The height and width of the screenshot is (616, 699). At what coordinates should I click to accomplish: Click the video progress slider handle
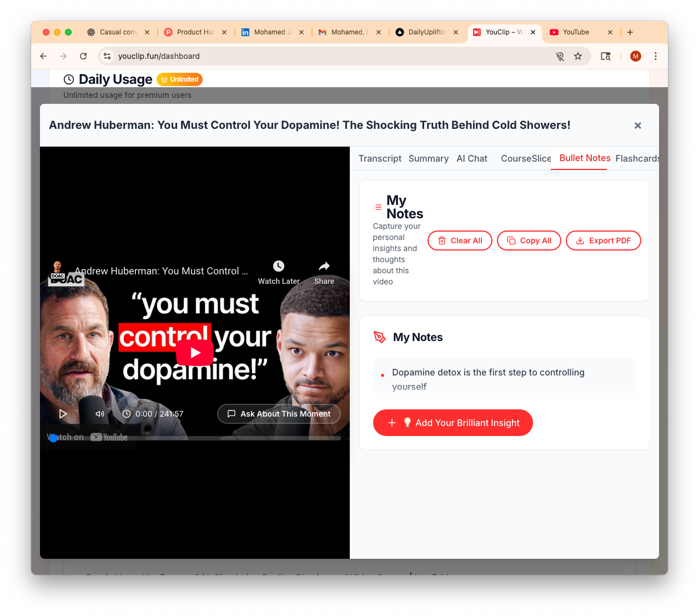point(53,438)
